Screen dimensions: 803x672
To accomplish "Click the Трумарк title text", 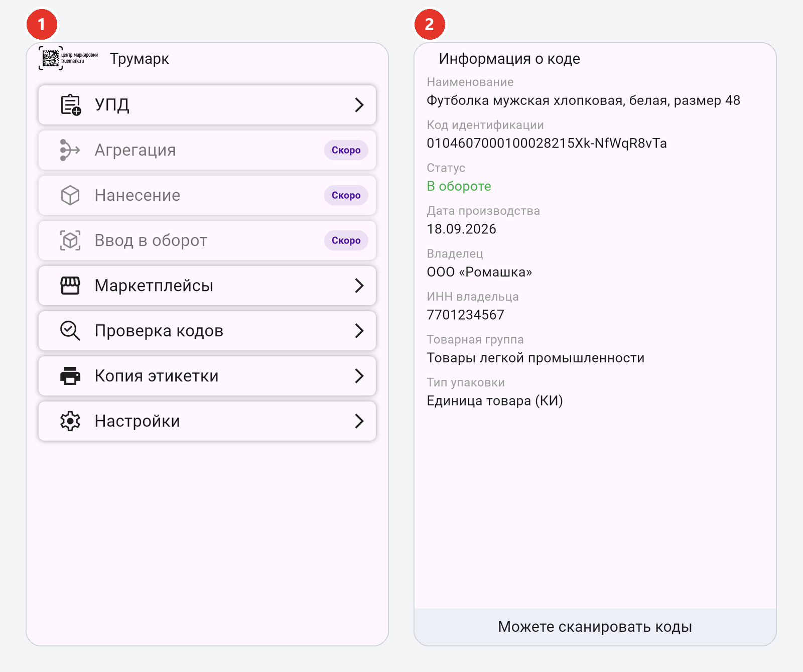I will click(140, 59).
